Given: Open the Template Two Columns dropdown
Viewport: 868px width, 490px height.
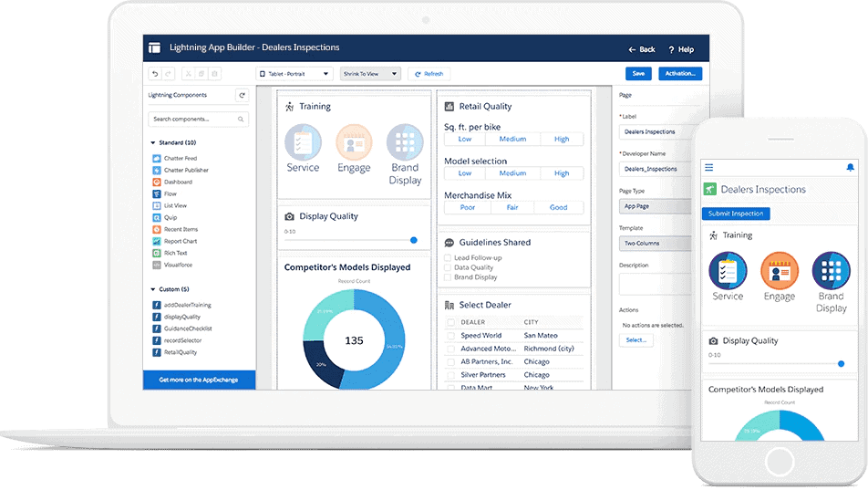Looking at the screenshot, I should click(x=656, y=244).
